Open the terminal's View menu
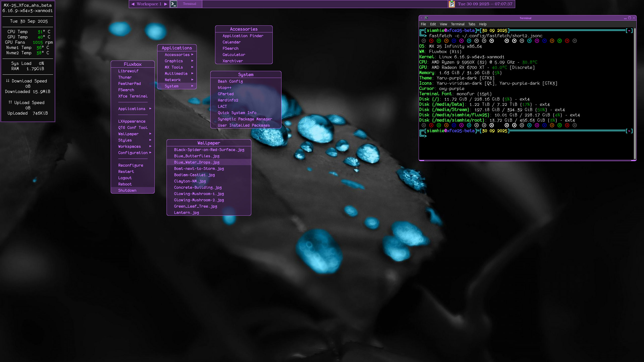Viewport: 644px width, 362px height. click(x=443, y=24)
